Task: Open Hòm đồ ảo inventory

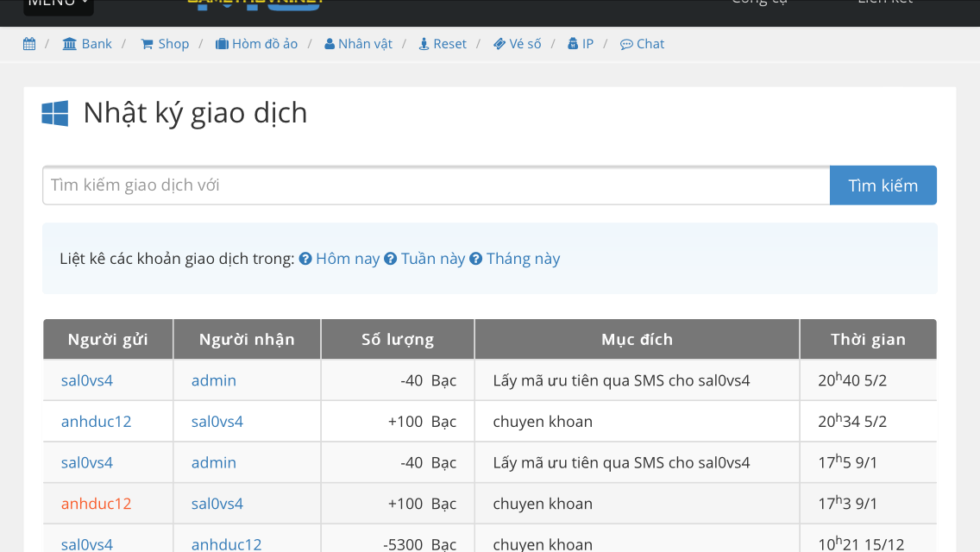Action: tap(256, 44)
